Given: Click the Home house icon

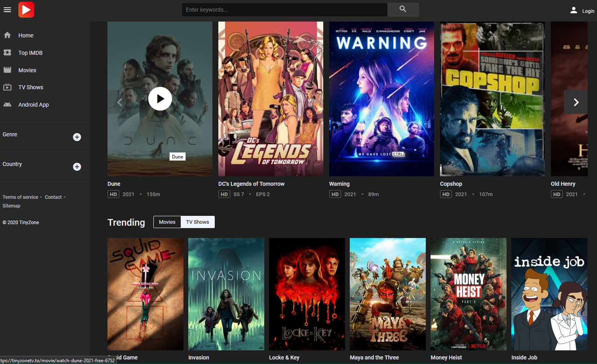Looking at the screenshot, I should point(7,35).
